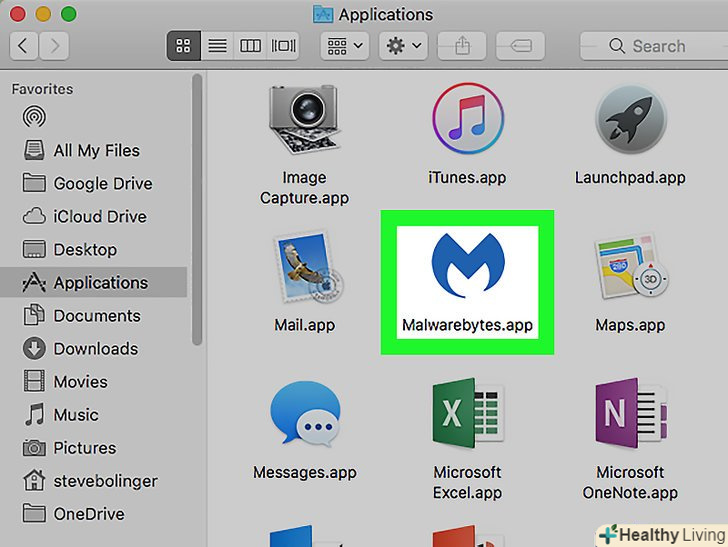This screenshot has width=728, height=547.
Task: Open Downloads in the sidebar
Action: [95, 349]
